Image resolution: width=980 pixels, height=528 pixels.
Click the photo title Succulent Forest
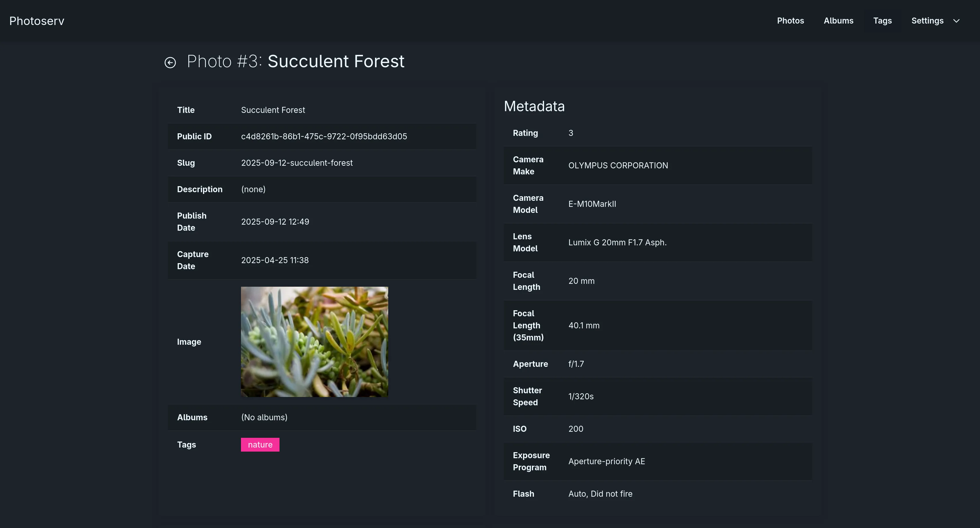[x=336, y=61]
